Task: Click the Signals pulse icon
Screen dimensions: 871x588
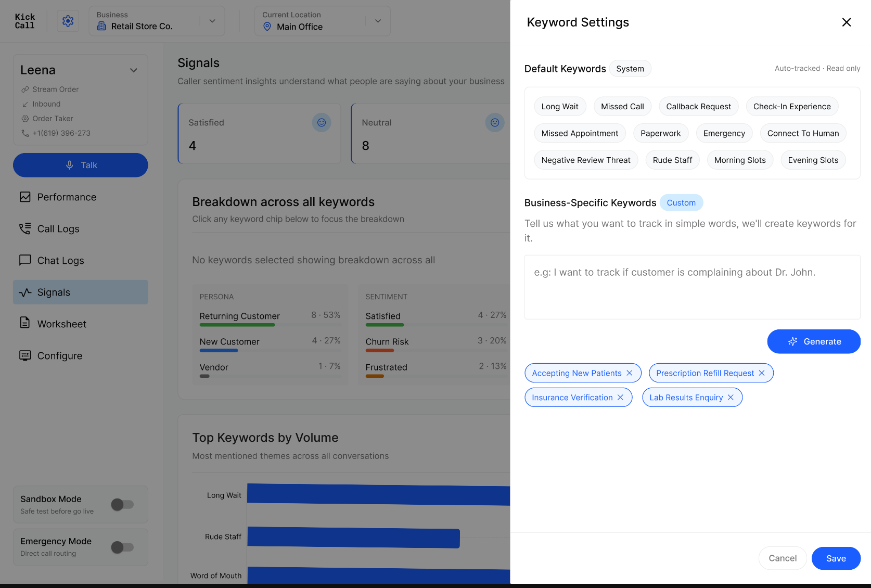Action: (x=25, y=292)
